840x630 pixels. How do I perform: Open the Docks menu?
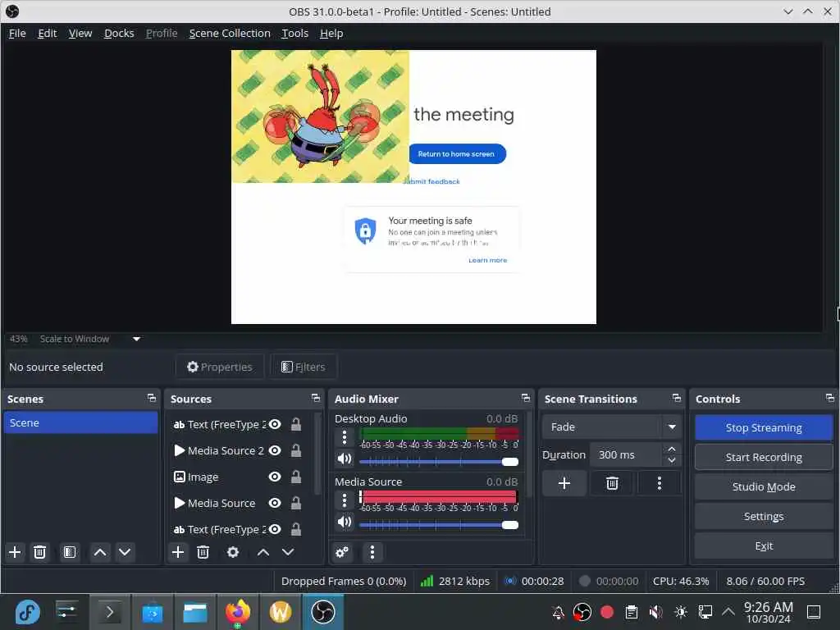119,33
